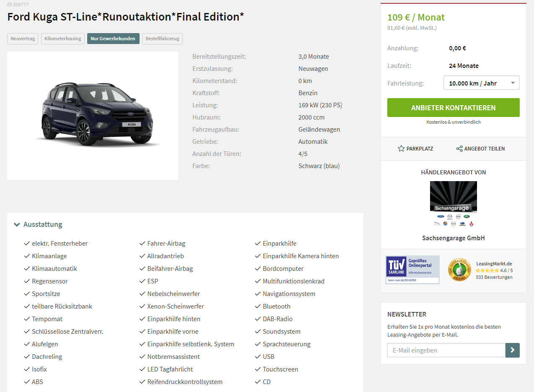Select the Bestellfahrzeug tag
Viewport: 534px width, 392px height.
click(162, 39)
